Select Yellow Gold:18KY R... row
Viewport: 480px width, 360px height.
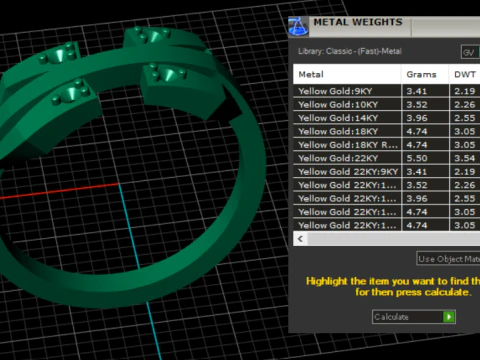point(387,145)
